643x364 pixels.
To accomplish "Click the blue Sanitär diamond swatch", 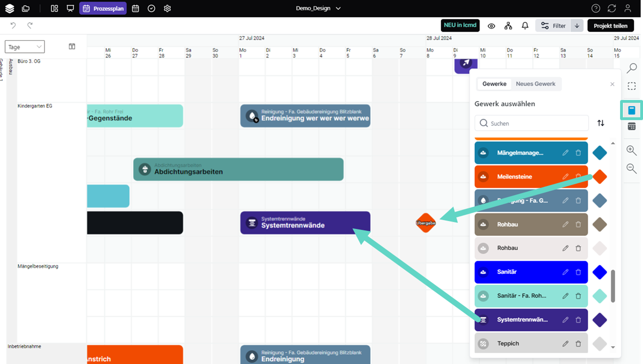I will pyautogui.click(x=600, y=272).
